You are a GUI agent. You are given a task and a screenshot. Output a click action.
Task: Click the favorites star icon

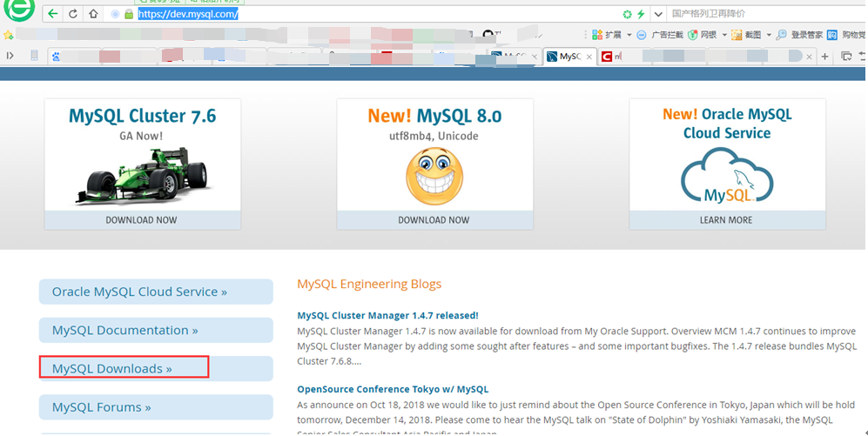[8, 35]
